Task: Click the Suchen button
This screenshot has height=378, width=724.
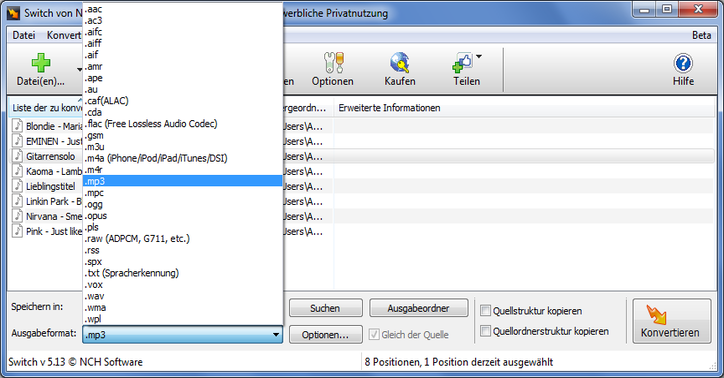Action: tap(326, 308)
